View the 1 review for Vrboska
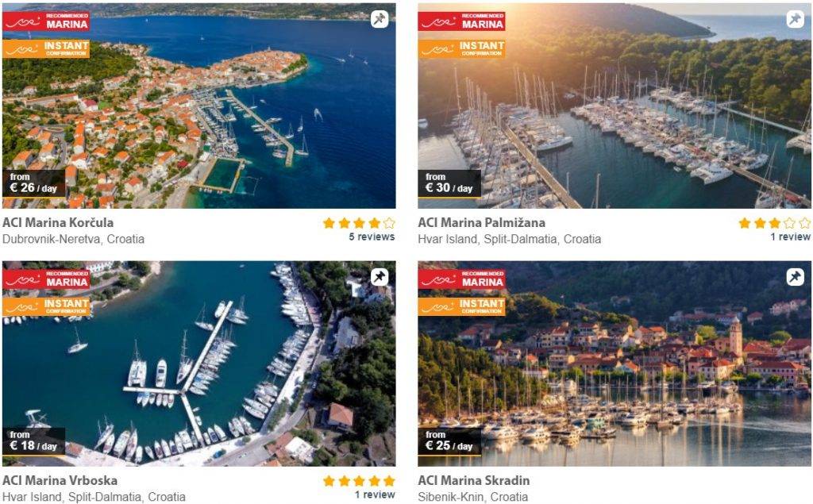 (375, 494)
